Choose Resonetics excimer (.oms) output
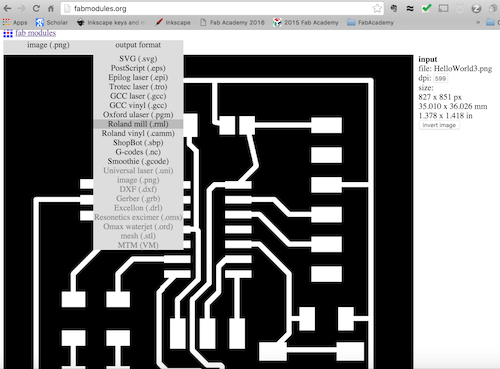This screenshot has height=369, width=500. pos(138,217)
